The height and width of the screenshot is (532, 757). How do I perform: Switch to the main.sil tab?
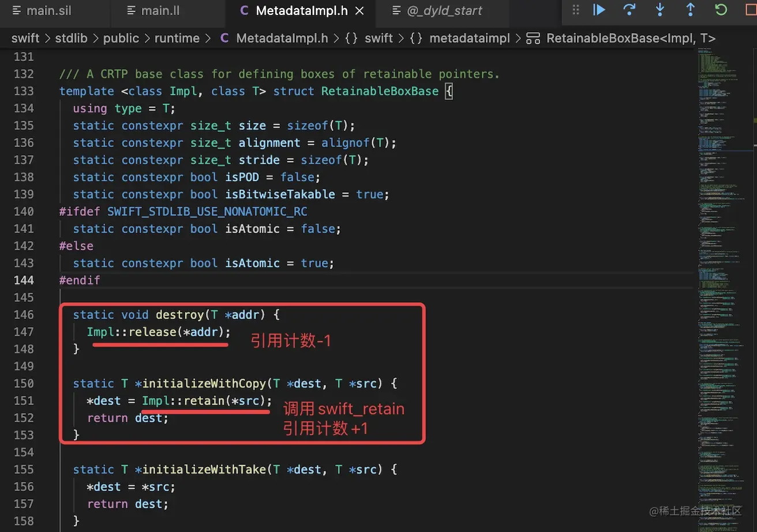(42, 10)
